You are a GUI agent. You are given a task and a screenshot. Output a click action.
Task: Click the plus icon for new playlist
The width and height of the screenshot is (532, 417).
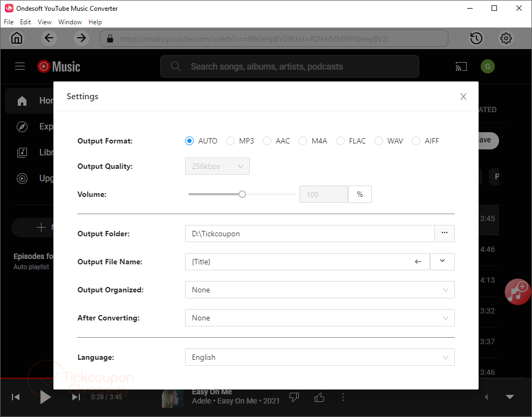click(41, 227)
